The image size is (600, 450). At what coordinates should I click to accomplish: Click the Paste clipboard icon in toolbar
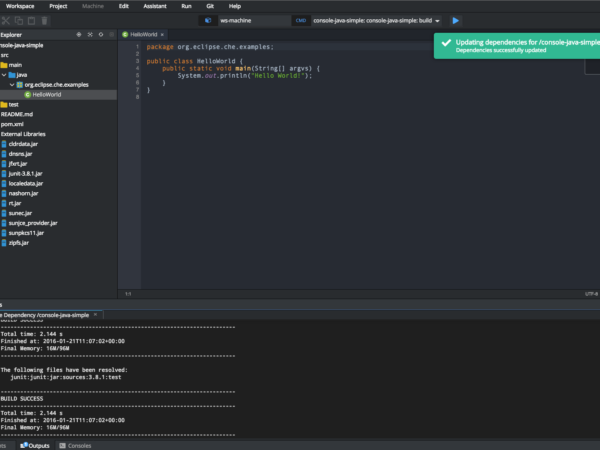pos(32,21)
